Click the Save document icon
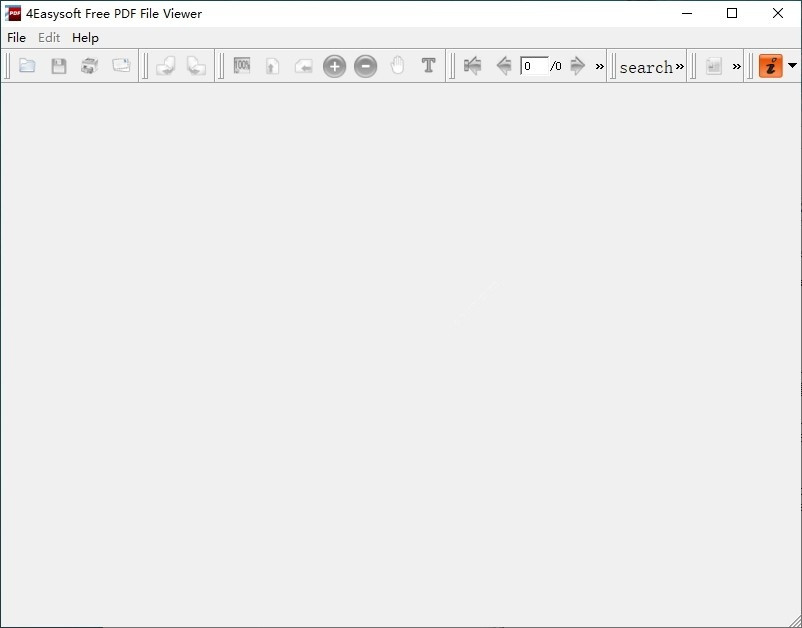This screenshot has width=802, height=628. (x=58, y=65)
